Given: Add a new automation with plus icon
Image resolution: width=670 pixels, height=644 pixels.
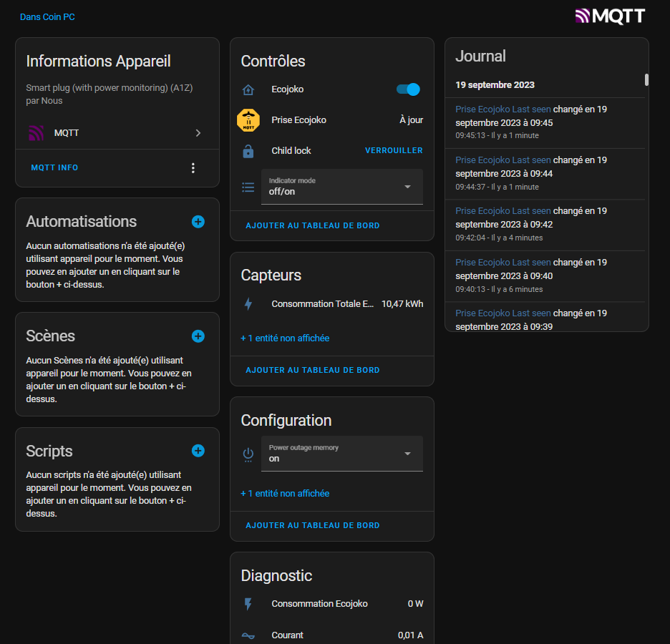Looking at the screenshot, I should (x=198, y=222).
